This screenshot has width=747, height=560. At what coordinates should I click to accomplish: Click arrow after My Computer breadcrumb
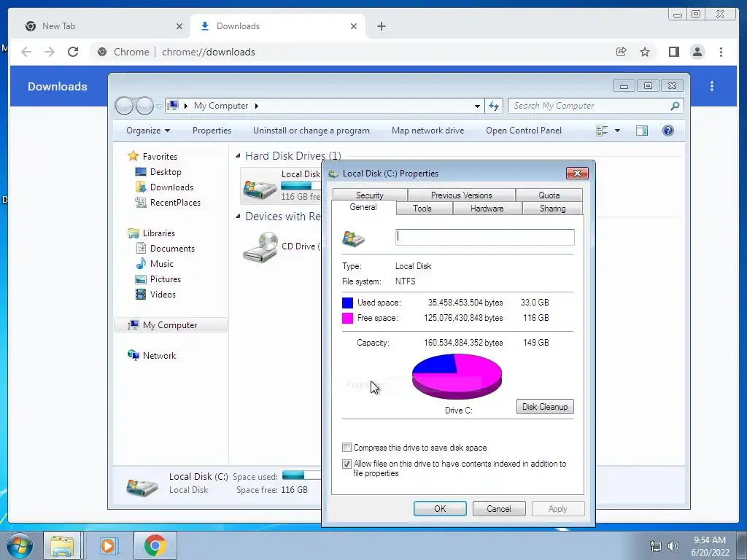point(256,106)
